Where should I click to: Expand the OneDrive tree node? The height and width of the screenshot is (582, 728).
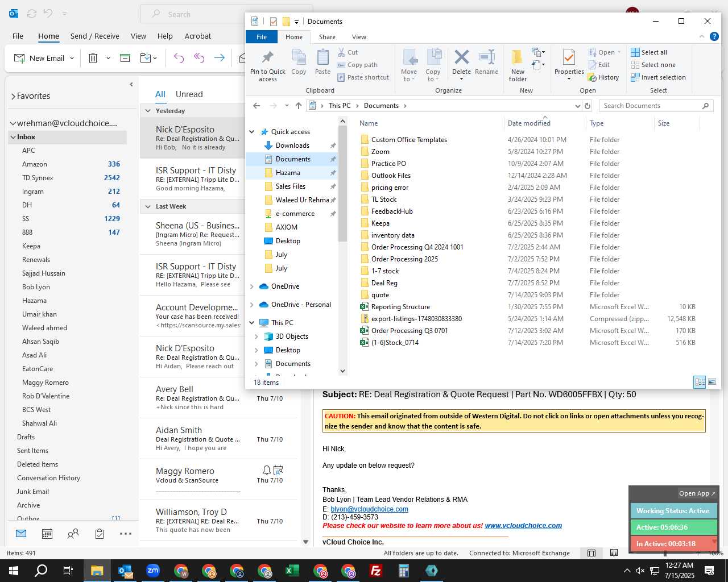coord(252,286)
